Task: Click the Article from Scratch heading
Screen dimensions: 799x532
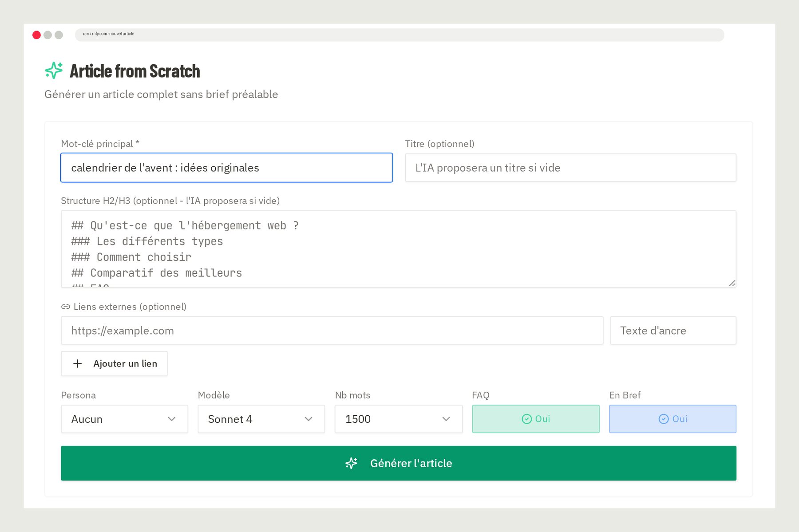Action: pos(135,71)
